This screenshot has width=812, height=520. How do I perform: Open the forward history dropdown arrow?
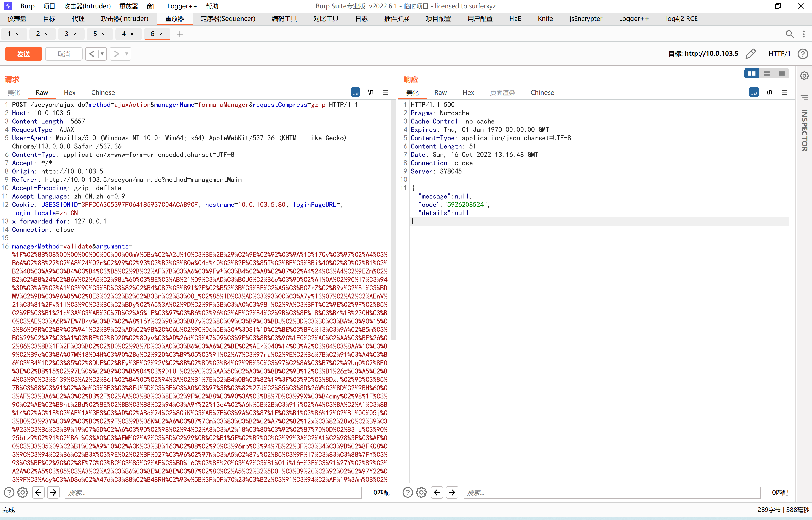point(127,54)
